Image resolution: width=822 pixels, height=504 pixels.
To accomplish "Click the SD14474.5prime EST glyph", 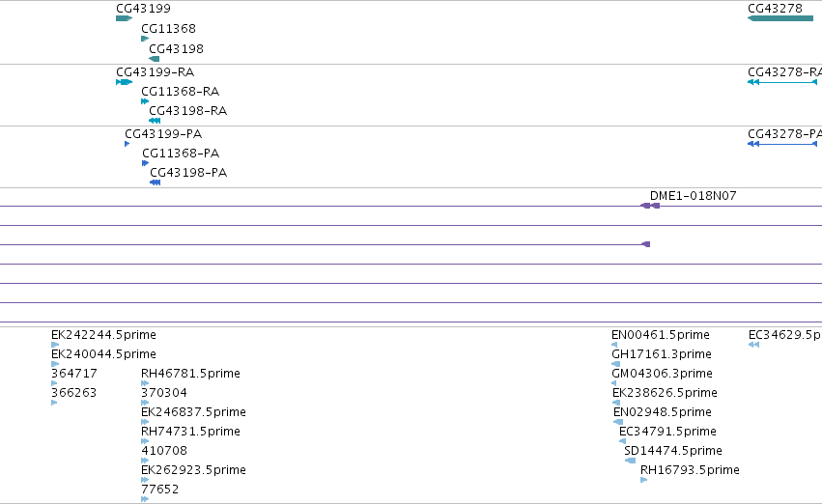I will click(630, 461).
